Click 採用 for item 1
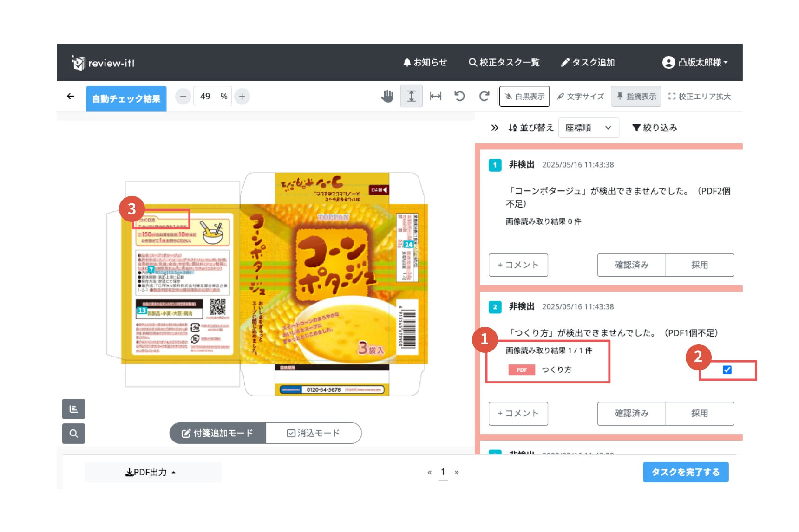799x532 pixels. point(700,265)
